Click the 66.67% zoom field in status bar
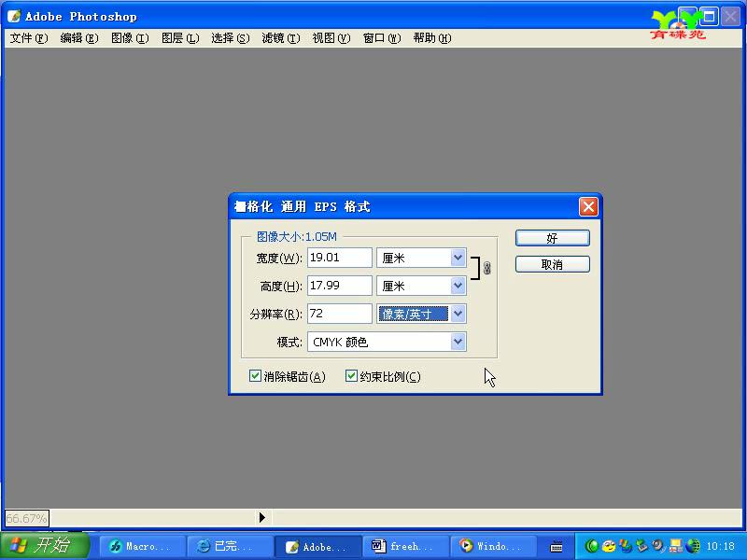The height and width of the screenshot is (560, 747). click(27, 518)
